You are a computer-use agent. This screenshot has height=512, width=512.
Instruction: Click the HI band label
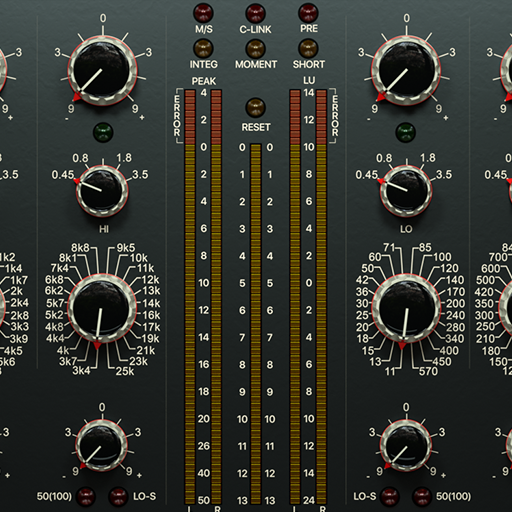click(104, 229)
